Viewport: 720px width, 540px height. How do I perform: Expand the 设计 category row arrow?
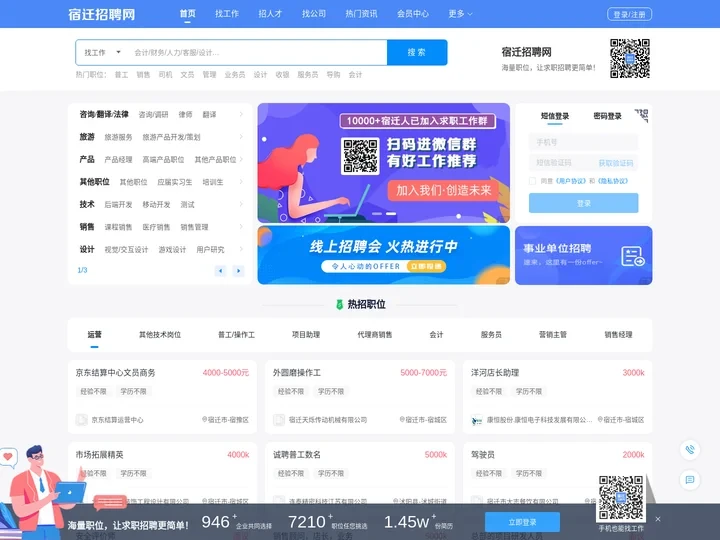point(241,249)
